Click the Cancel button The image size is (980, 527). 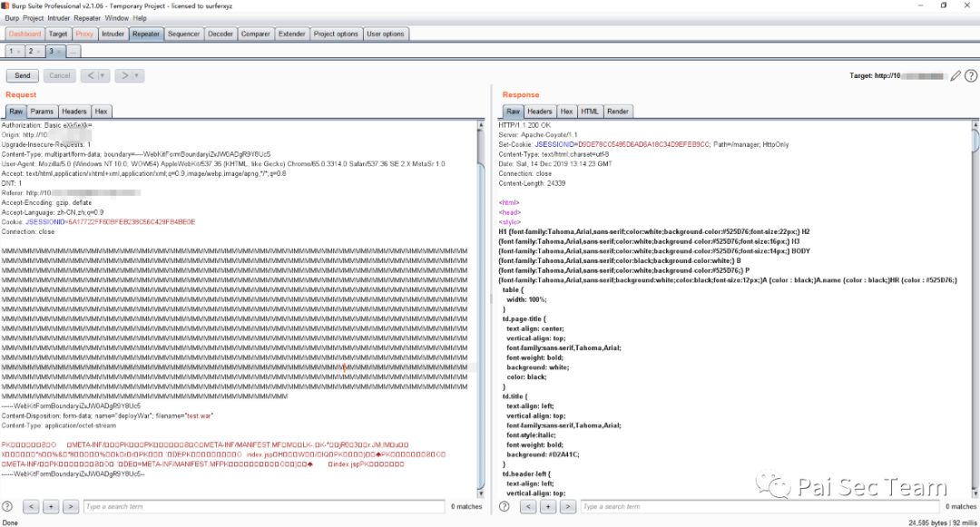(59, 75)
